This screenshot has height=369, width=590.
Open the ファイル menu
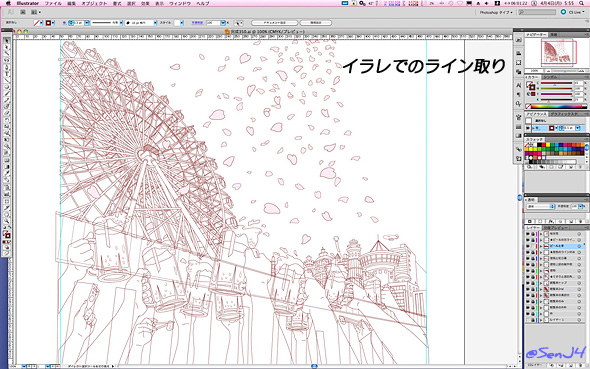(x=53, y=3)
